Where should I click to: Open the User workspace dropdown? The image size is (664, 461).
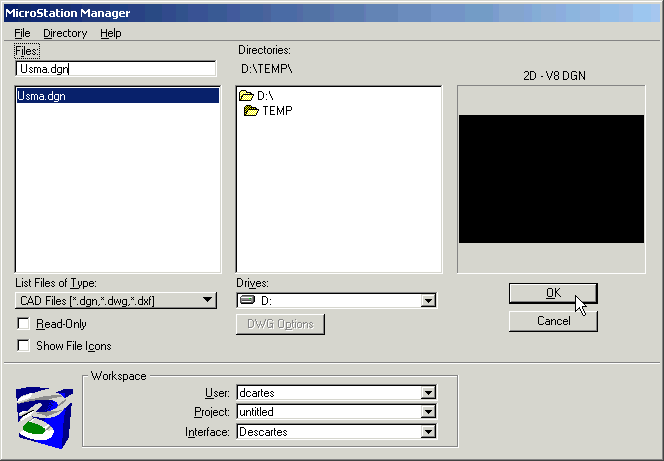point(428,393)
